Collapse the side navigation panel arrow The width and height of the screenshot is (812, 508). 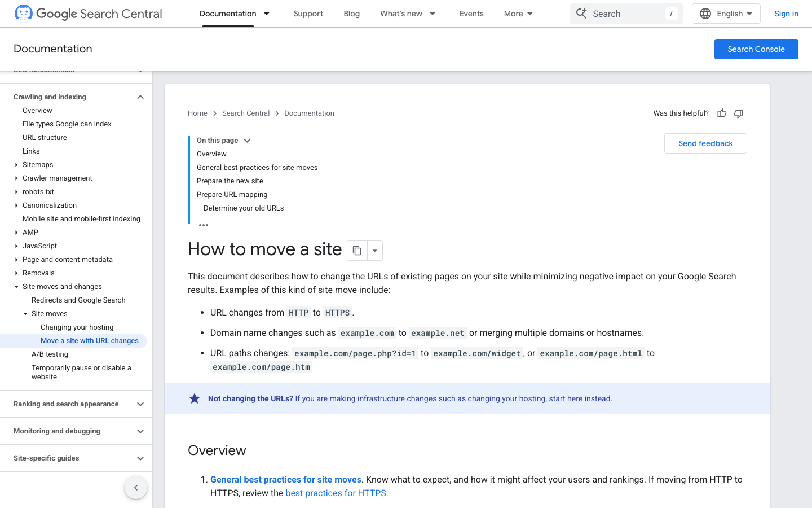[x=136, y=488]
